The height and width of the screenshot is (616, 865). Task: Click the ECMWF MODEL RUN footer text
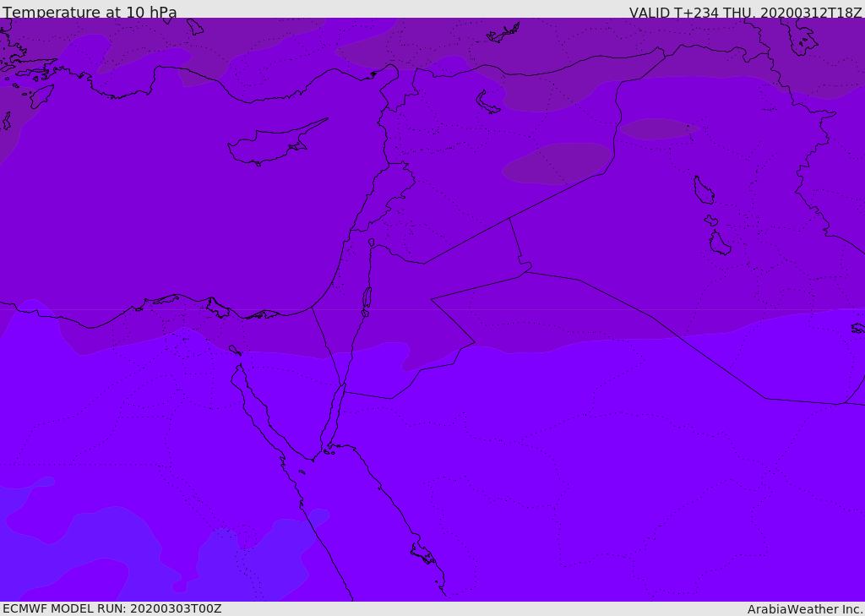click(112, 608)
